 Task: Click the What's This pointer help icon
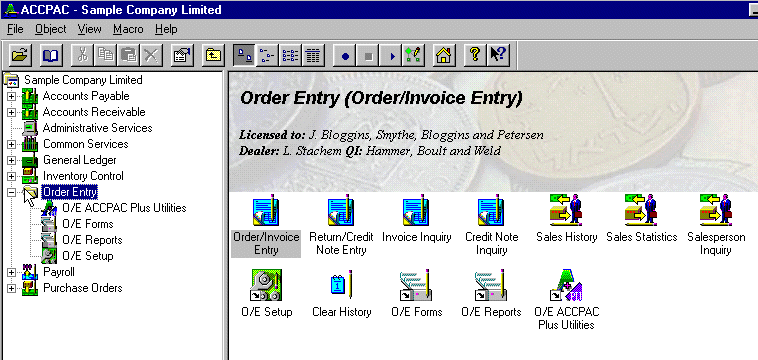pyautogui.click(x=498, y=55)
